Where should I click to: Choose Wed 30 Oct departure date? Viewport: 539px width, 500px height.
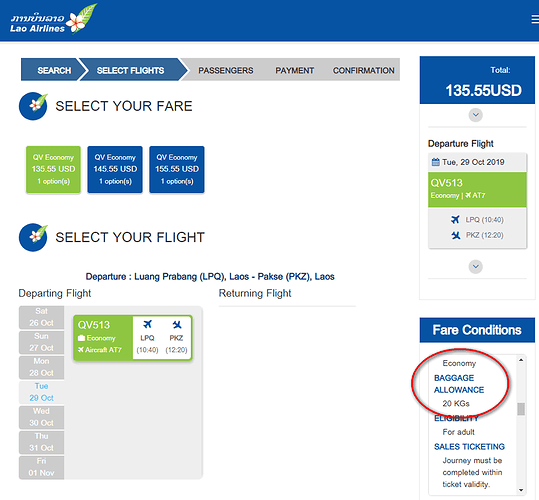click(x=41, y=417)
